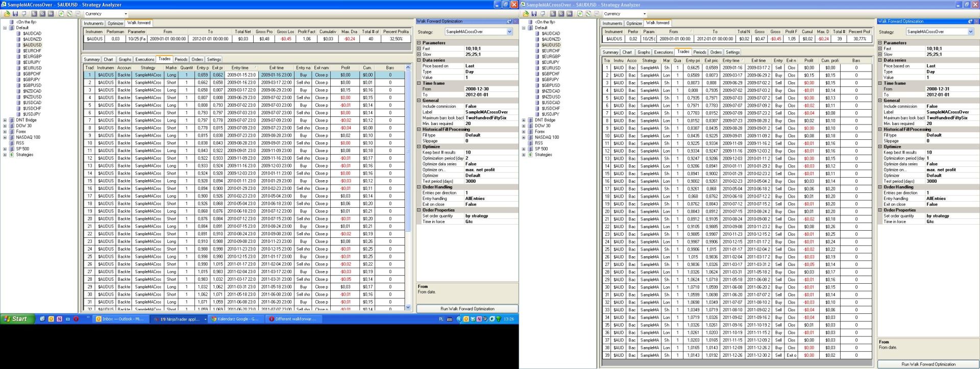980x369 pixels.
Task: Expand the SP 500 list in right window tree
Action: point(524,149)
